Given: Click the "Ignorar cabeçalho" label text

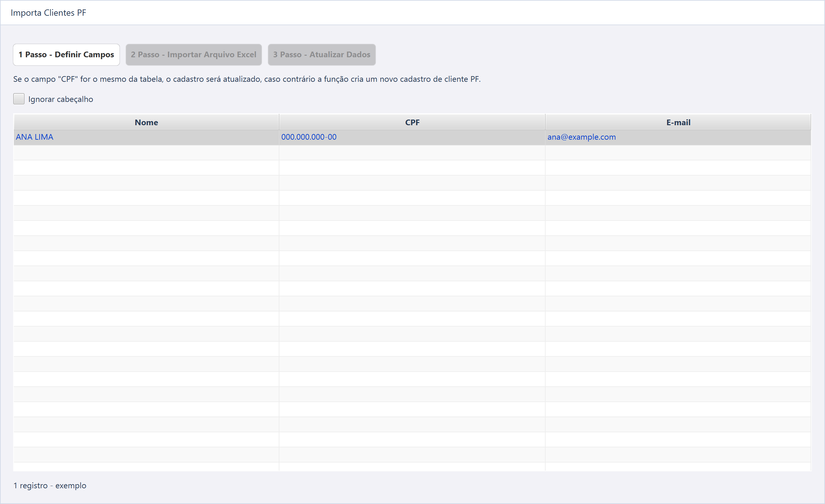Looking at the screenshot, I should pyautogui.click(x=61, y=99).
